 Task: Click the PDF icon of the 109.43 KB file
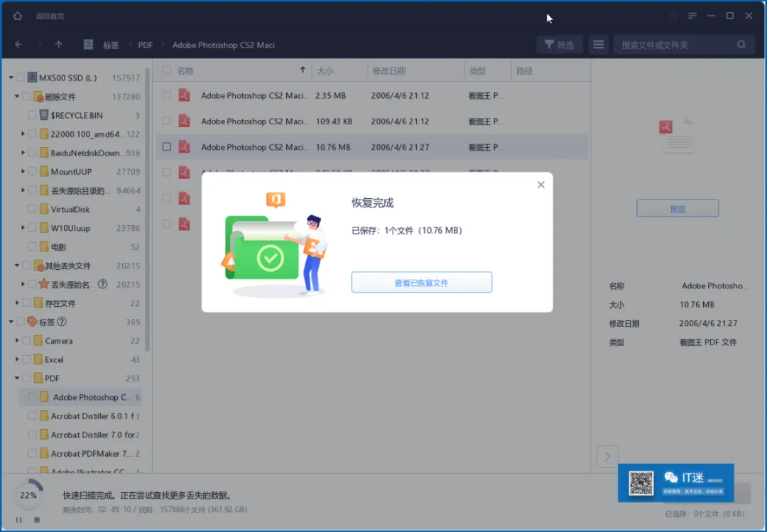(185, 121)
